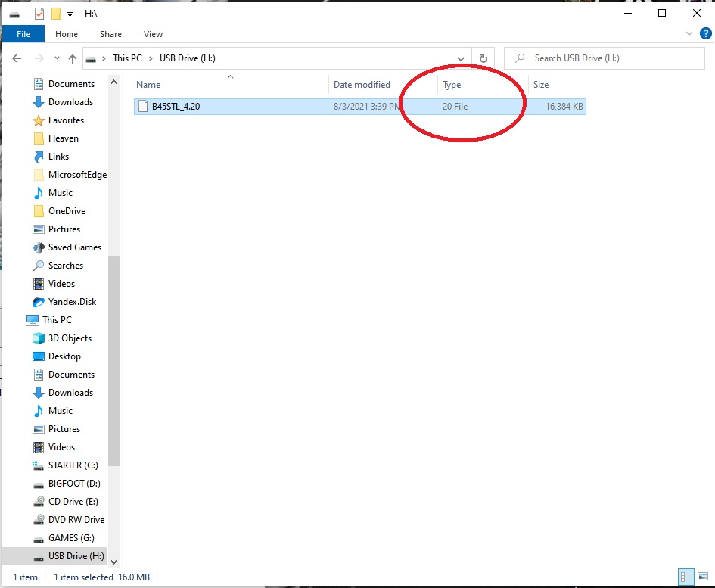Click the New folder quick access icon

(x=56, y=14)
